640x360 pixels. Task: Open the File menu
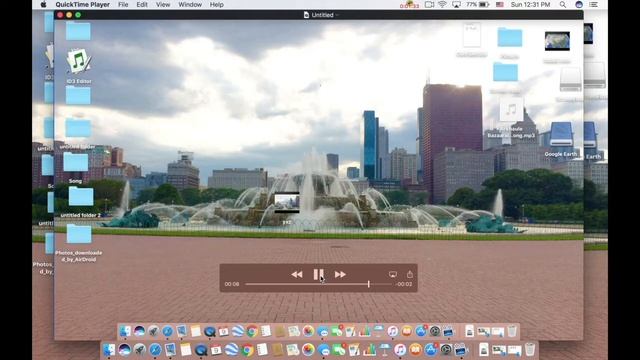(123, 4)
